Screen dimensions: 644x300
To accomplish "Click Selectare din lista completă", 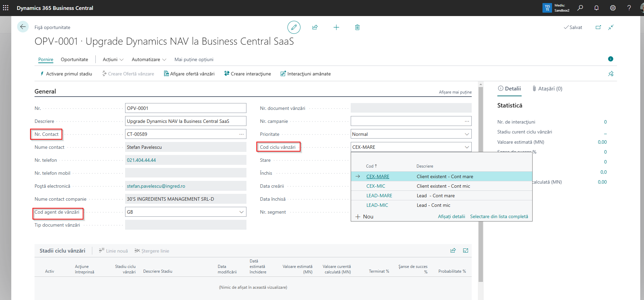I will (499, 217).
